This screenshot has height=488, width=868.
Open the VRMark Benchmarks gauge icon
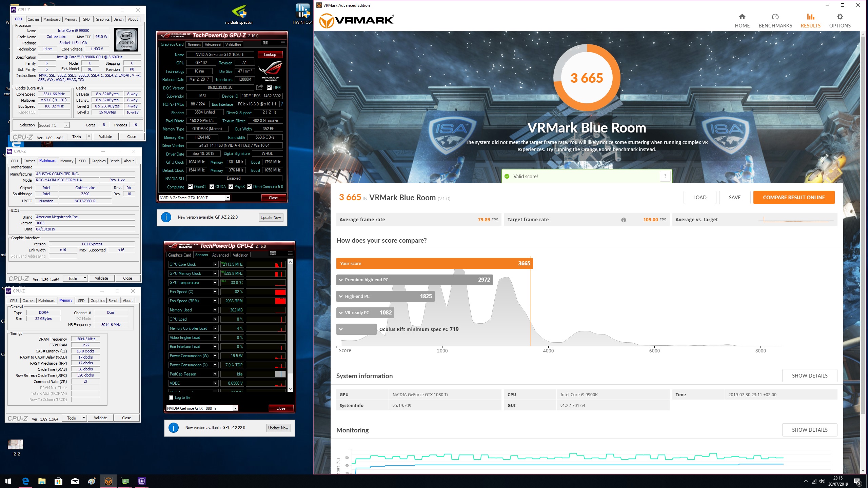coord(775,17)
